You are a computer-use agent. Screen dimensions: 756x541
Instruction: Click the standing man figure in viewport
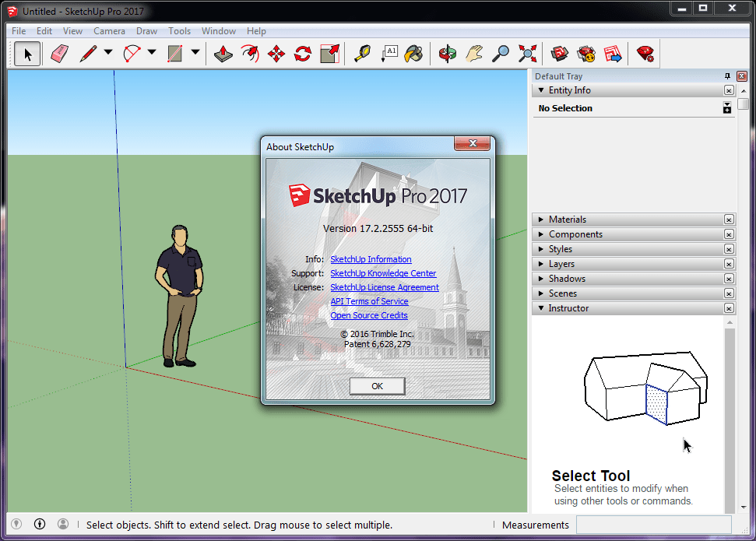[x=178, y=296]
